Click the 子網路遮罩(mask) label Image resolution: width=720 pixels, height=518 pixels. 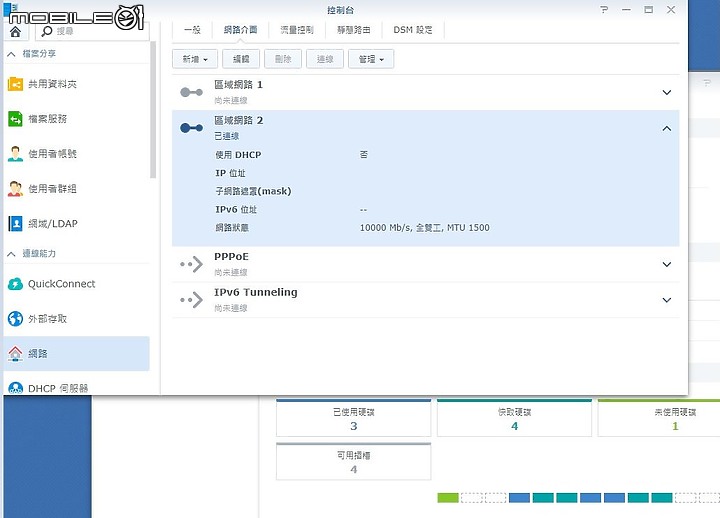coord(253,191)
